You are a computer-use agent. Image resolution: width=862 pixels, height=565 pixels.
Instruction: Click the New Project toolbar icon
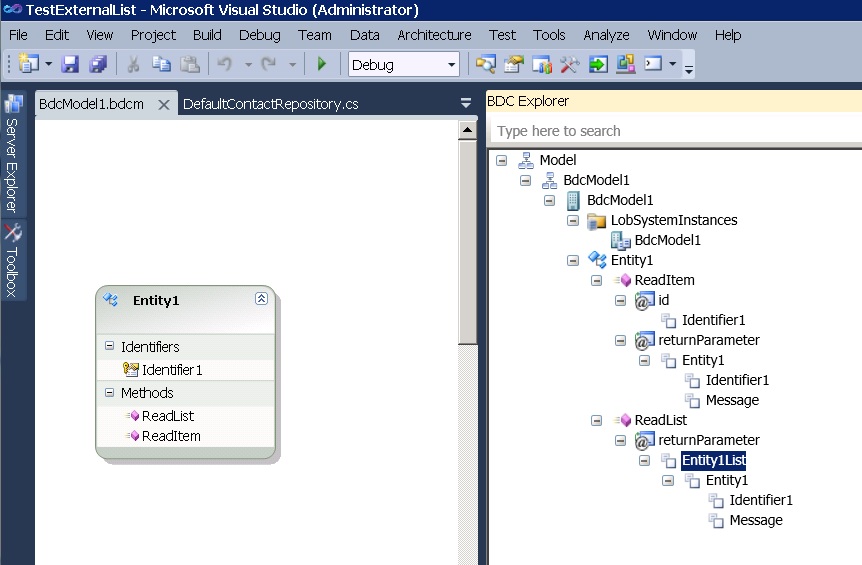pyautogui.click(x=28, y=64)
